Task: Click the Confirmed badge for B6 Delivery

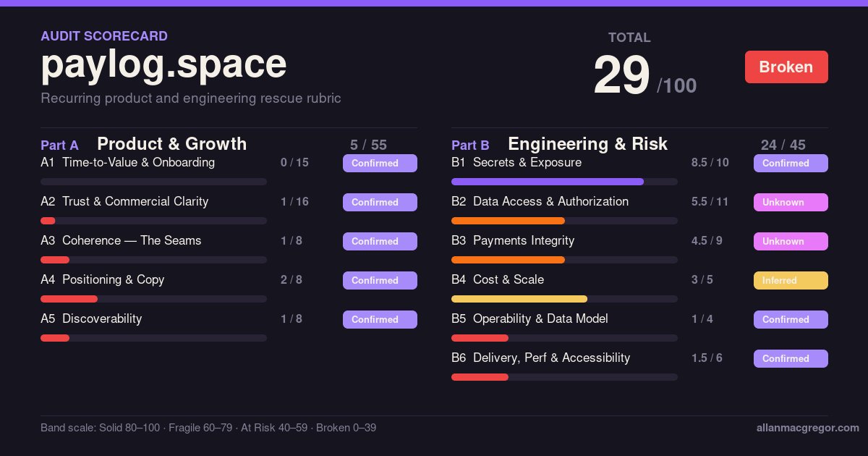Action: tap(791, 358)
